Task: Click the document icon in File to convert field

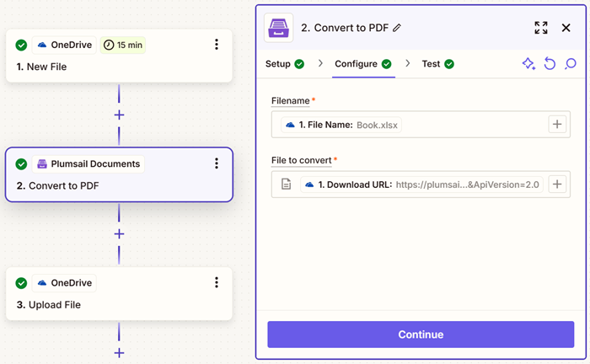Action: pos(287,185)
